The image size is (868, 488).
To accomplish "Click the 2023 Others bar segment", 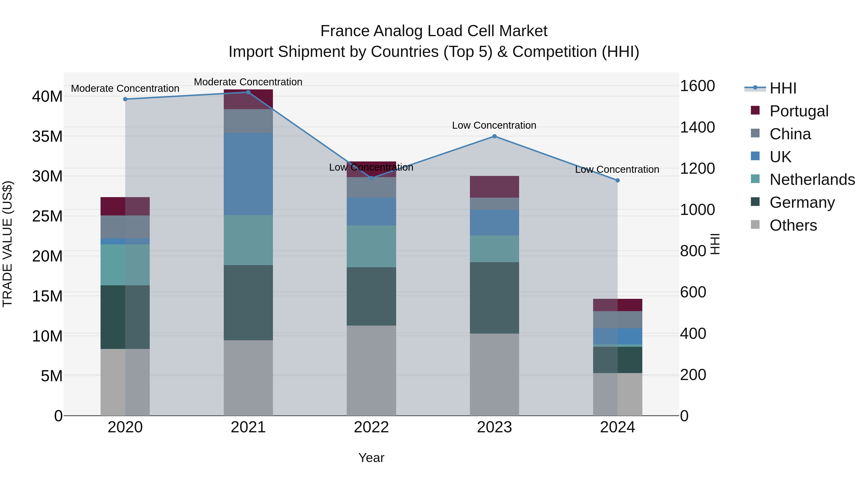I will pos(494,374).
